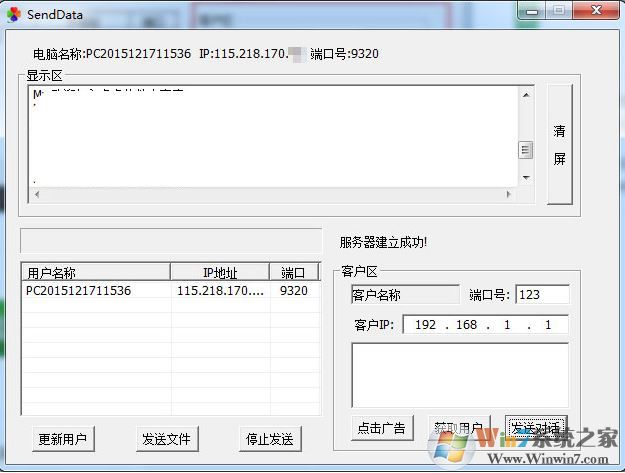The height and width of the screenshot is (473, 625).
Task: Click the scroll down arrow in display area
Action: click(526, 177)
